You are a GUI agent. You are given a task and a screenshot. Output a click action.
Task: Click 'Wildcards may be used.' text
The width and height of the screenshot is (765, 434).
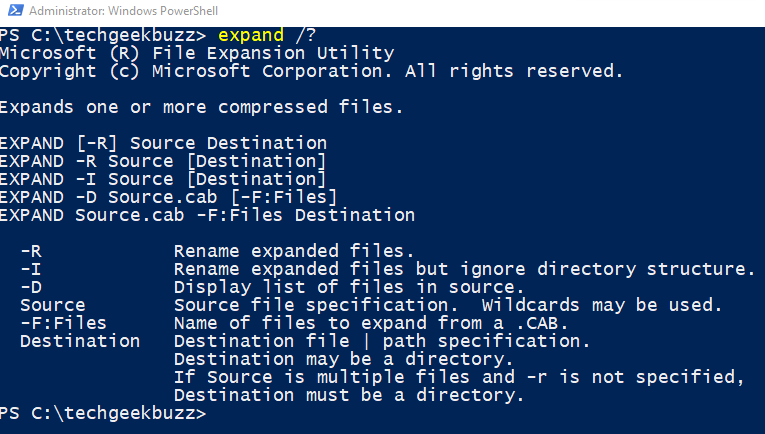pos(602,305)
